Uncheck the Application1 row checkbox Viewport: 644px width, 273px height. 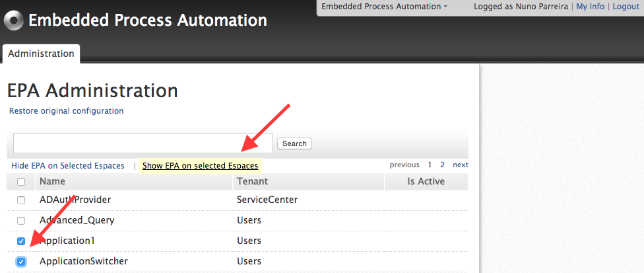(21, 241)
